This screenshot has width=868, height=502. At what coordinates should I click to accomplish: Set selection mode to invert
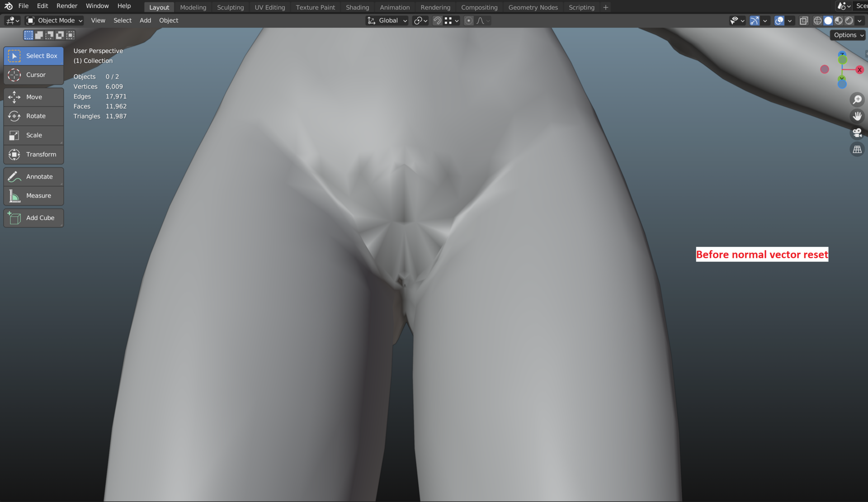pos(60,35)
